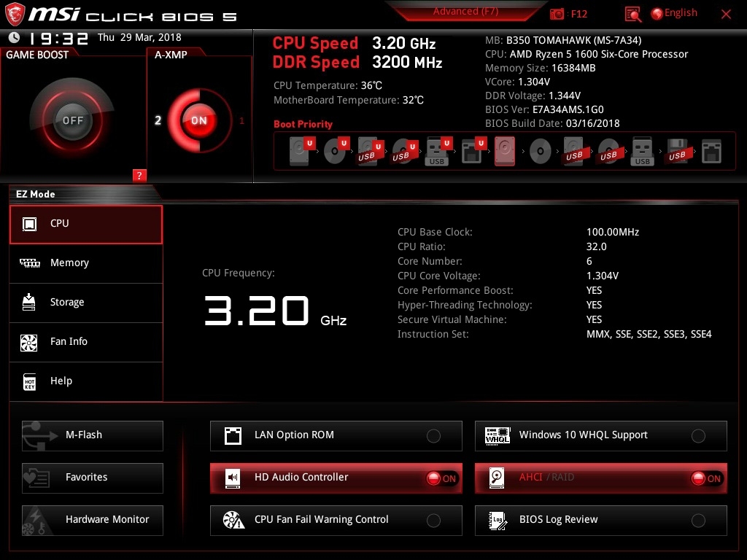Open the BIOS search magnifier icon
This screenshot has height=560, width=747.
pos(632,15)
